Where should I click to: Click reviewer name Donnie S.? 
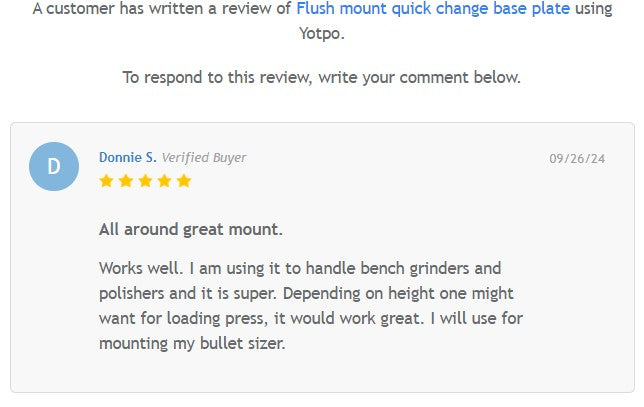click(x=127, y=157)
